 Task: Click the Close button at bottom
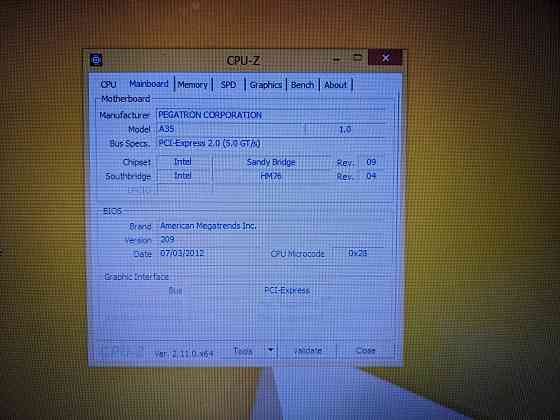(x=365, y=351)
